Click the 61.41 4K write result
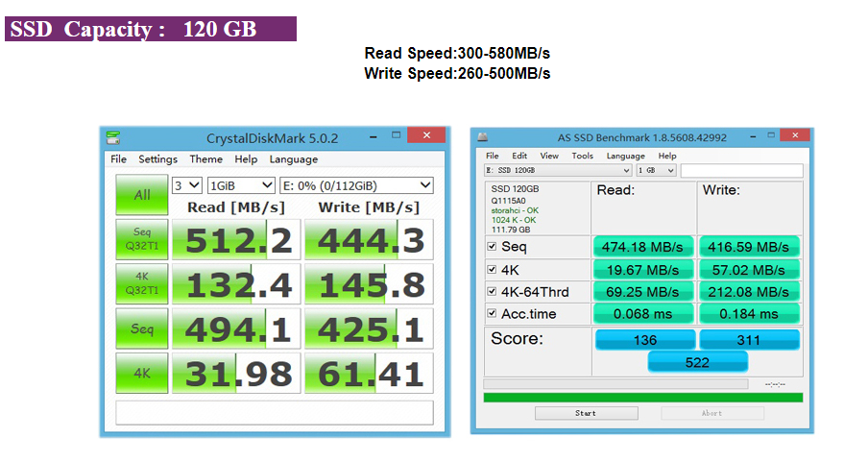 (369, 374)
